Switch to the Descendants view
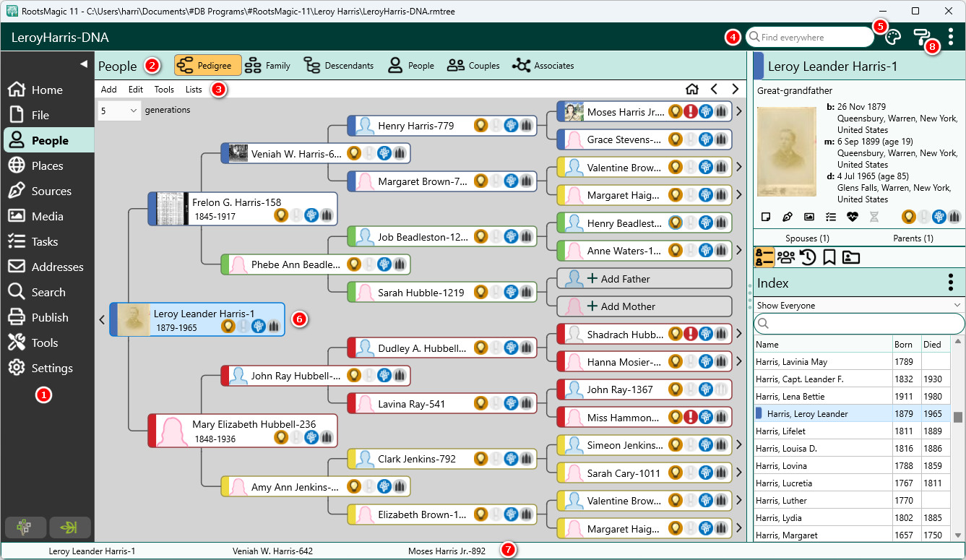 338,66
